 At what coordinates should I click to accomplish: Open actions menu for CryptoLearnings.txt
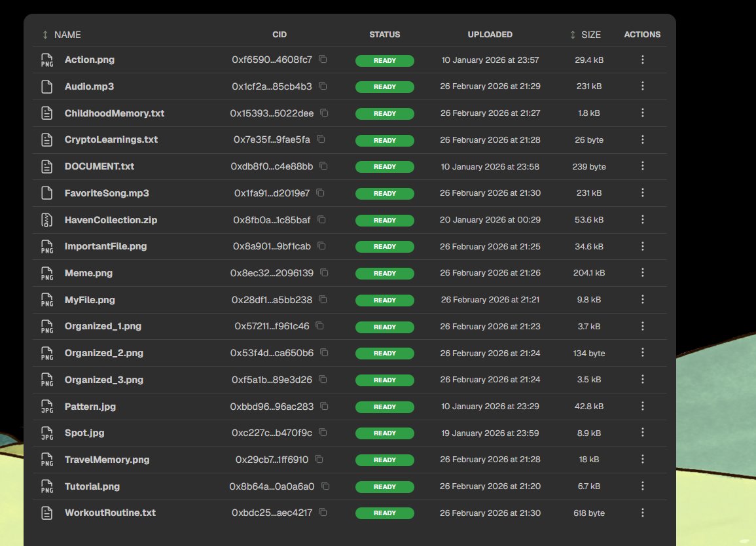coord(642,139)
